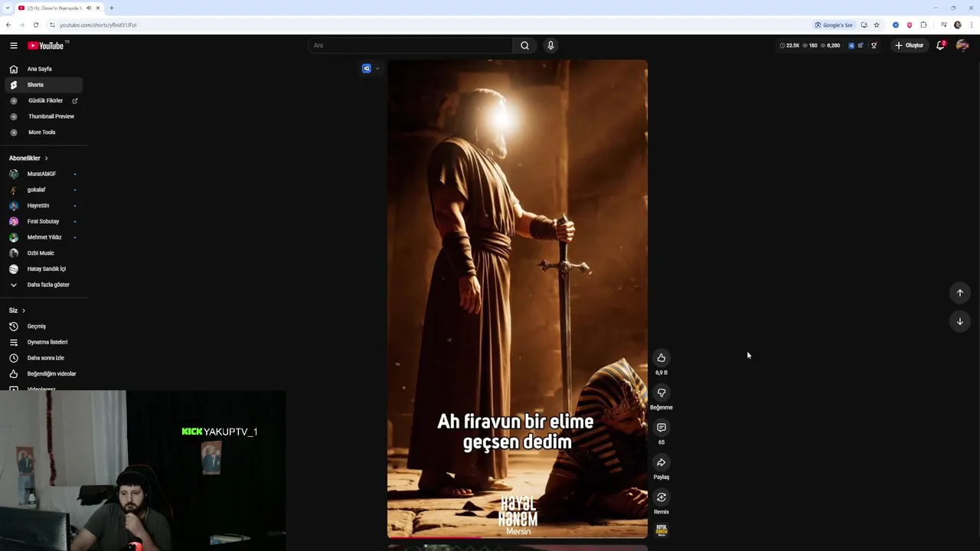Viewport: 980px width, 551px height.
Task: Like the Short with thumbs-up icon
Action: click(x=661, y=357)
